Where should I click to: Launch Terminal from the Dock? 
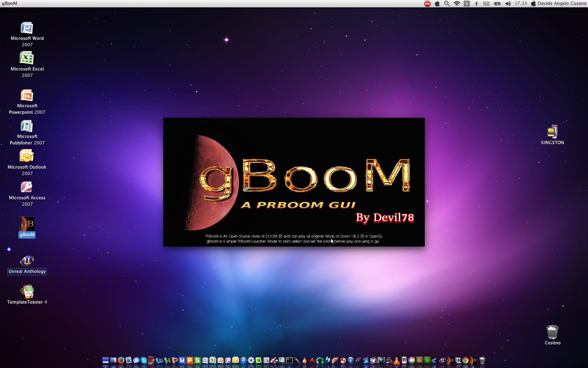coord(289,361)
